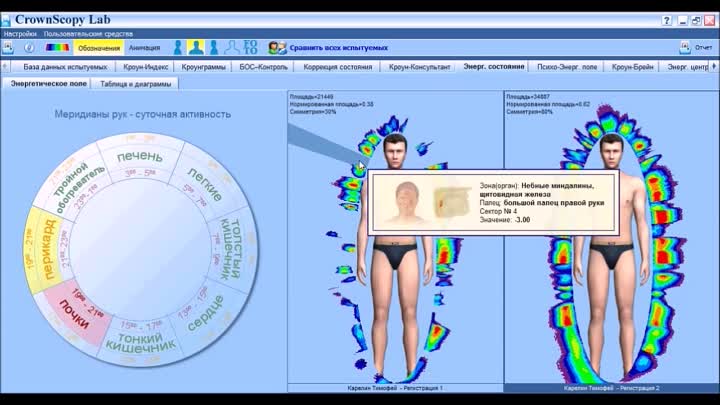Screen dimensions: 720x405
Task: Select the outlined silhouette icon
Action: [232, 47]
